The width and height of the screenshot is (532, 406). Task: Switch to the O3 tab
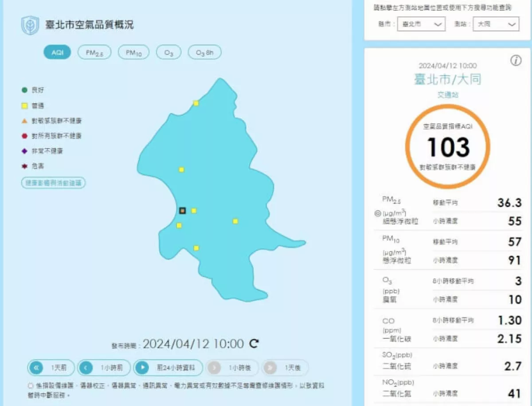[x=168, y=52]
